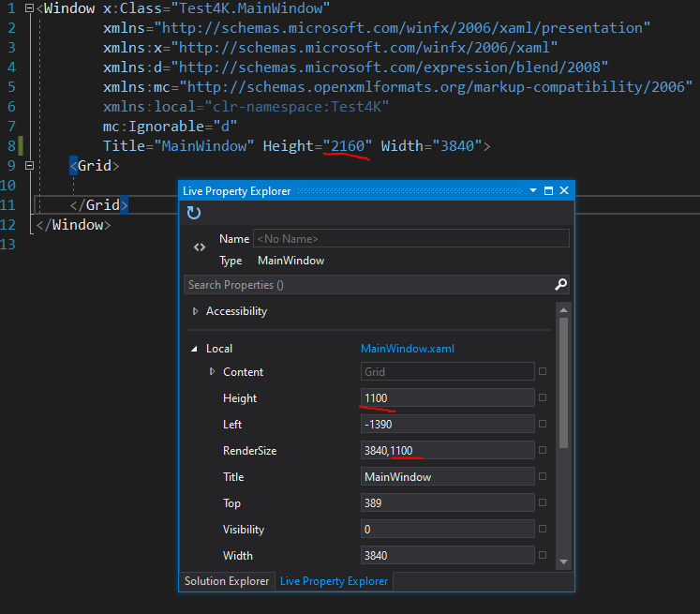Maximize the Live Property Explorer panel

pos(548,190)
